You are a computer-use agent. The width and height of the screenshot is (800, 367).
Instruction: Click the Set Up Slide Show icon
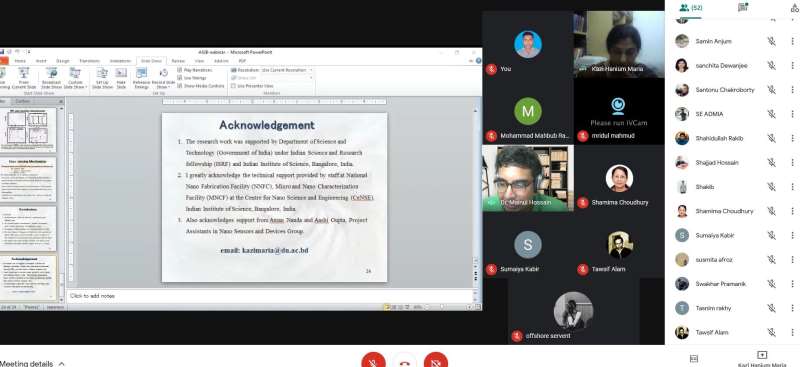[x=102, y=78]
